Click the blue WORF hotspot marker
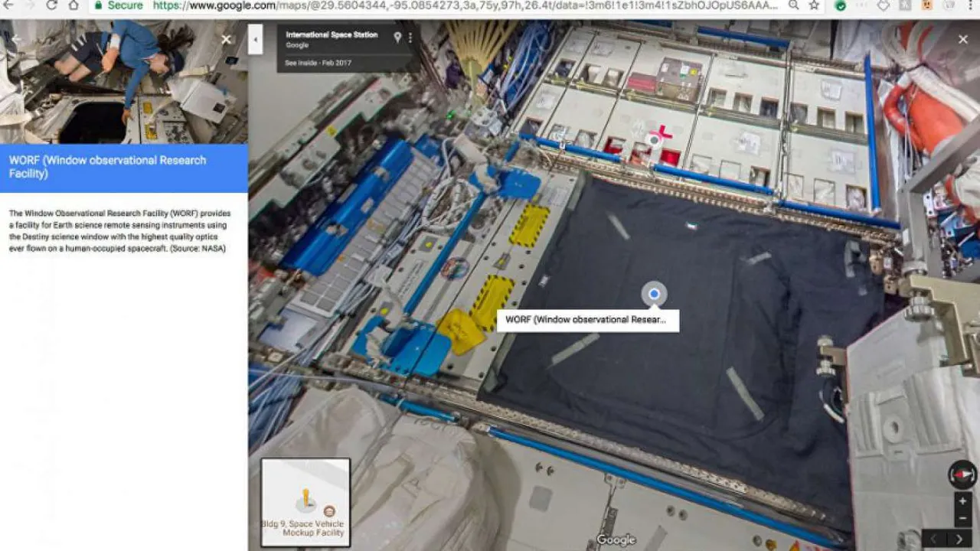Screen dimensions: 980x551 654,294
